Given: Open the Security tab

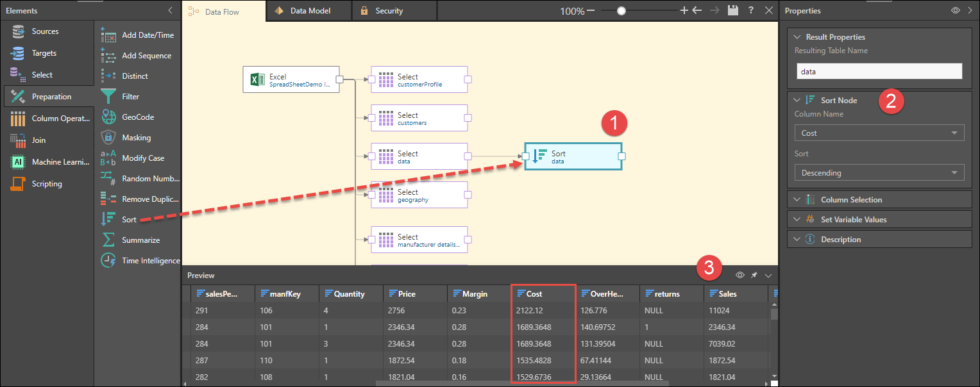Looking at the screenshot, I should coord(389,11).
